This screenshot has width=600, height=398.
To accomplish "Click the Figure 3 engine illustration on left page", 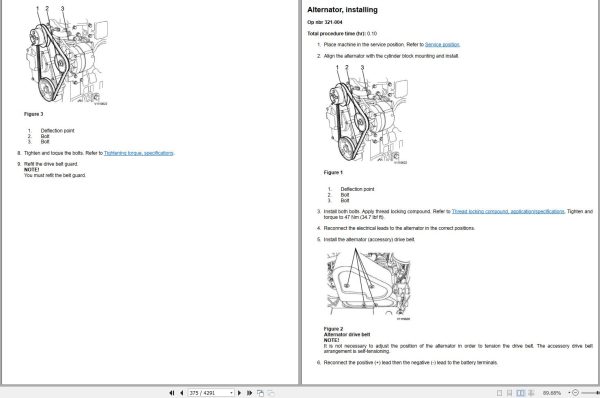I will 67,55.
